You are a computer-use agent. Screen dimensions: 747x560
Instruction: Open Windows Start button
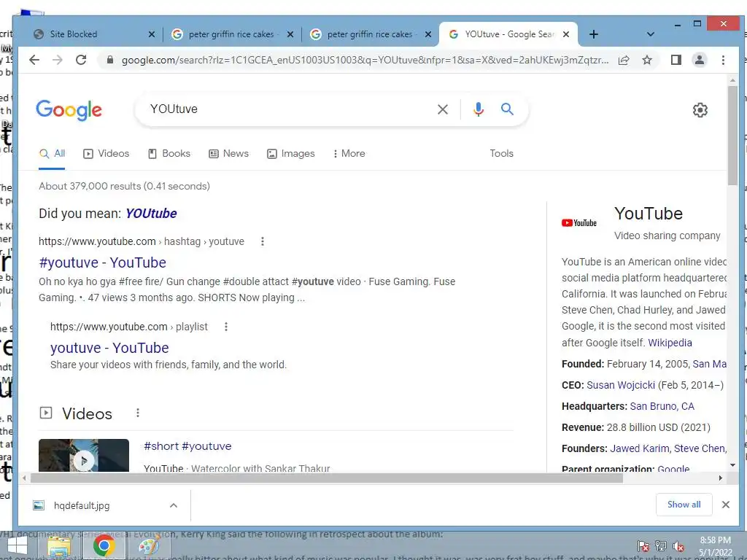click(18, 546)
